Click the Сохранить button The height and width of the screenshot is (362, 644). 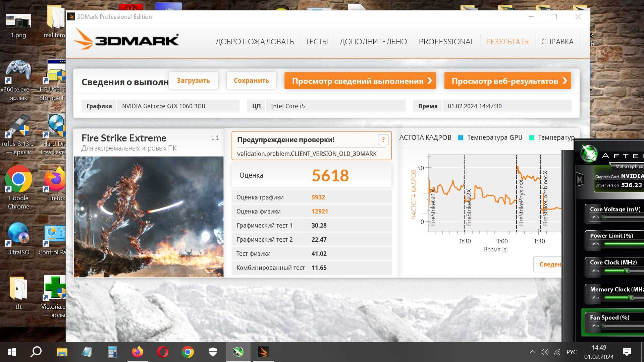coord(251,80)
